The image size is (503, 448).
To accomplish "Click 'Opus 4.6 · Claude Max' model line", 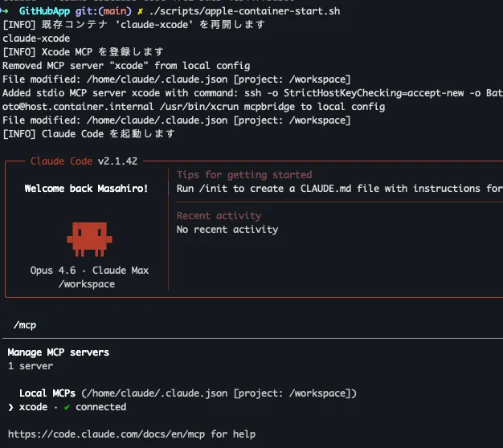I will point(89,270).
